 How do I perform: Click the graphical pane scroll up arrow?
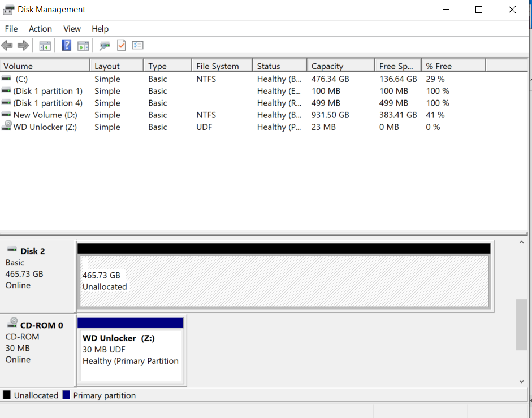[x=522, y=242]
